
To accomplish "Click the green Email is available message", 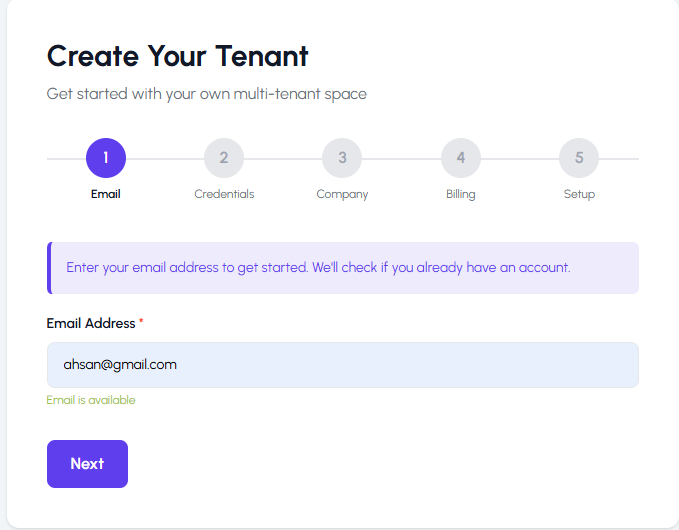I will (91, 400).
